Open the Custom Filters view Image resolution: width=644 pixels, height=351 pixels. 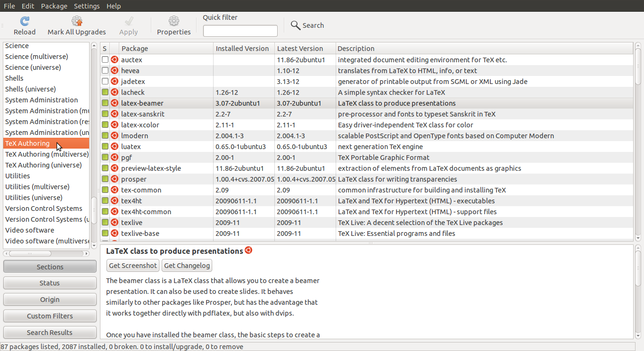tap(50, 316)
